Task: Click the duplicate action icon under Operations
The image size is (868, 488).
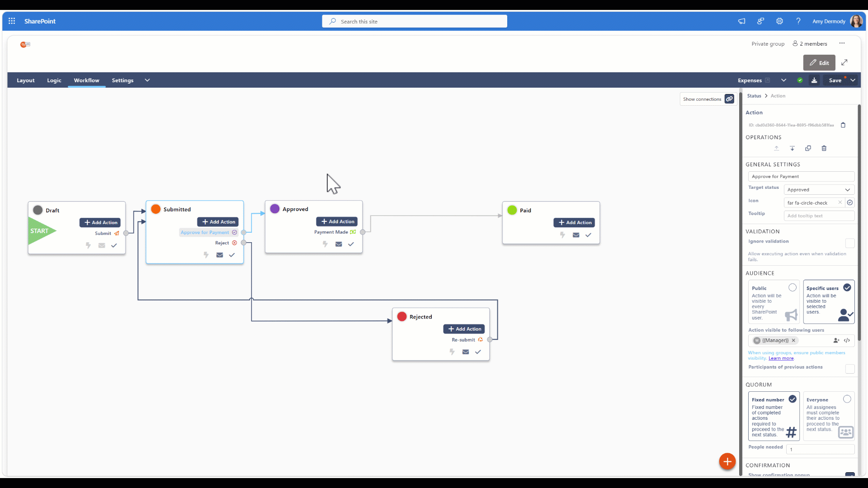Action: click(808, 148)
